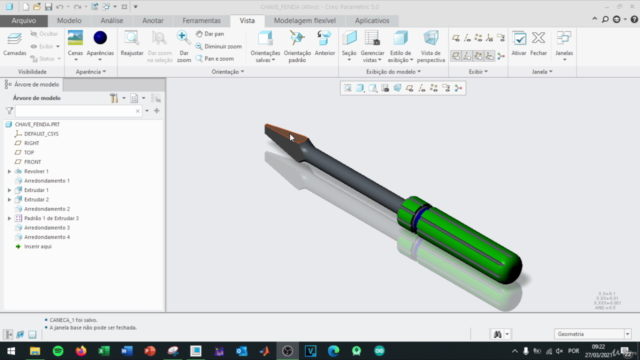Click the binoculars find tool in status bar
Screen dimensions: 640x360
pos(497,334)
